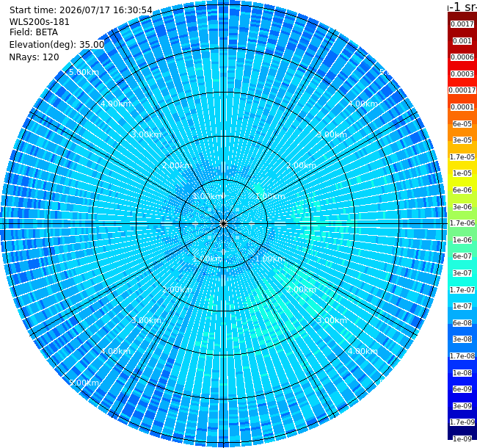Click the lidar origin at plot center
477x448 pixels.
pos(224,224)
